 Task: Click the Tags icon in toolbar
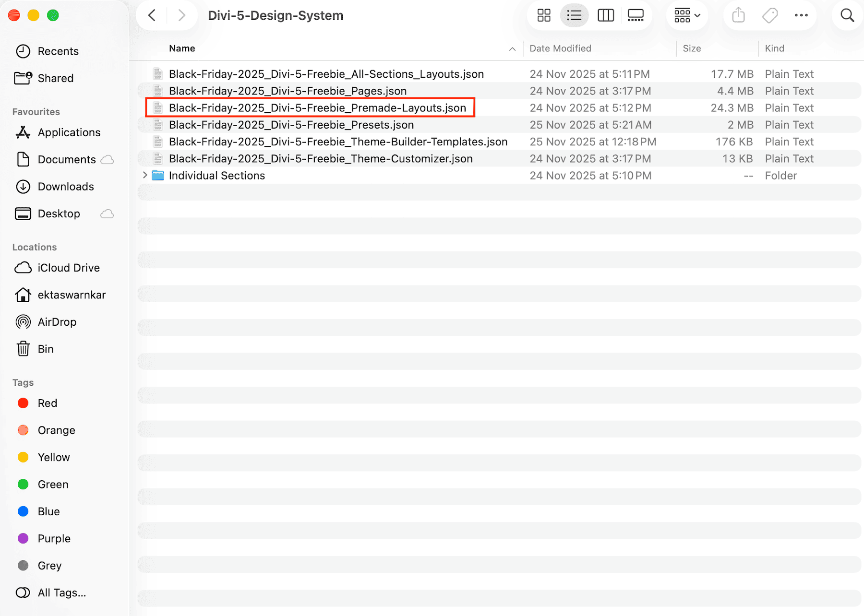coord(769,15)
